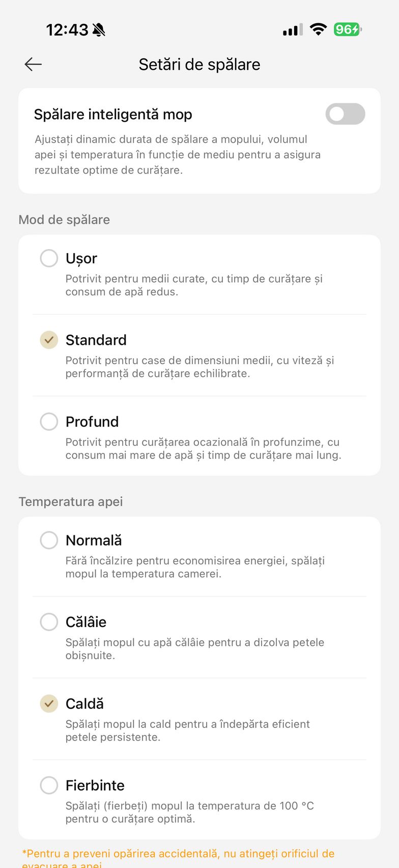Screen dimensions: 399x868
Task: Enable Spălare inteligentă mop switch
Action: point(345,114)
